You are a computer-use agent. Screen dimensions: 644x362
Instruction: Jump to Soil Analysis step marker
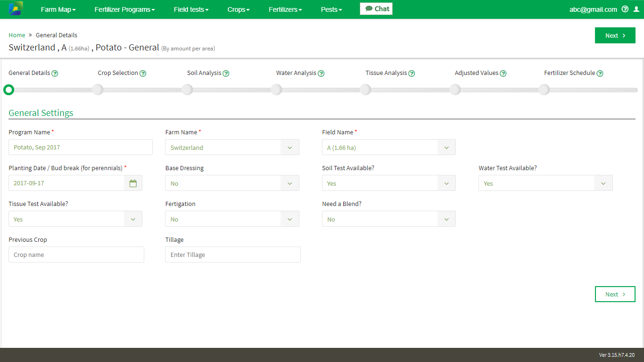pos(187,90)
